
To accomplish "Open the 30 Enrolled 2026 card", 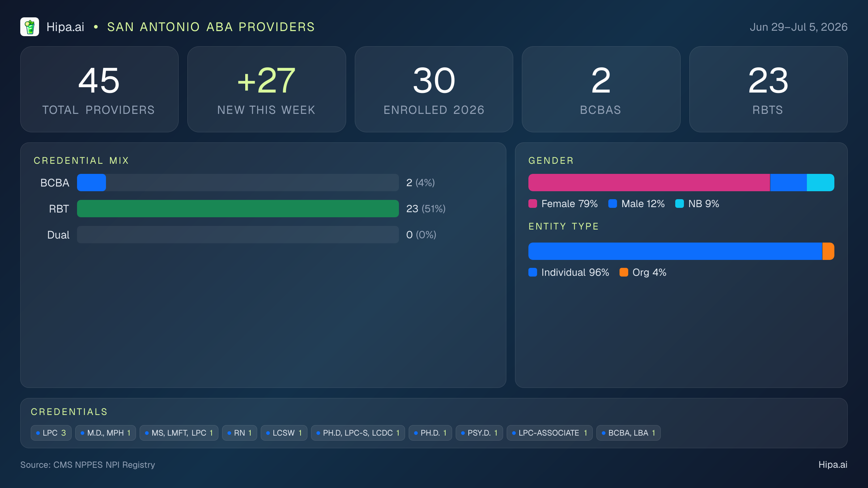I will coord(434,89).
